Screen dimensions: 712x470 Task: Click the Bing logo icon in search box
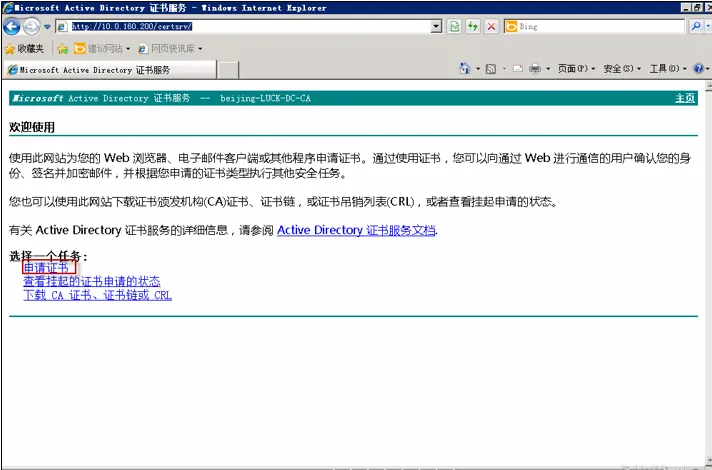pyautogui.click(x=511, y=26)
